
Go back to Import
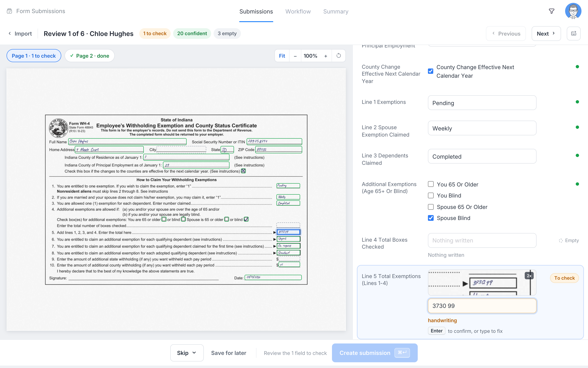click(x=20, y=34)
